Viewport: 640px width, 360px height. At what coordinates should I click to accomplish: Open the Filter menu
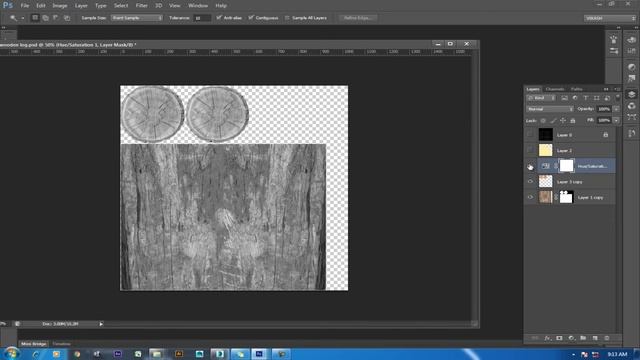pos(142,6)
